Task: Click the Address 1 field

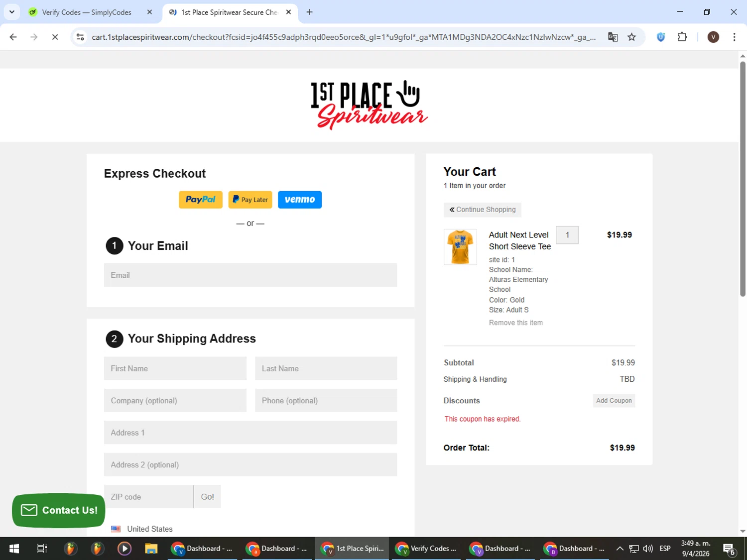Action: (250, 433)
